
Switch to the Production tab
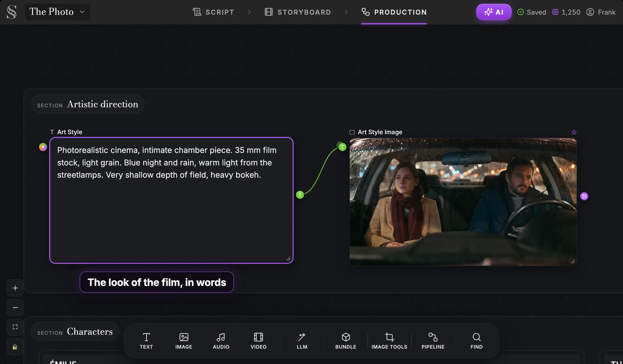point(394,12)
